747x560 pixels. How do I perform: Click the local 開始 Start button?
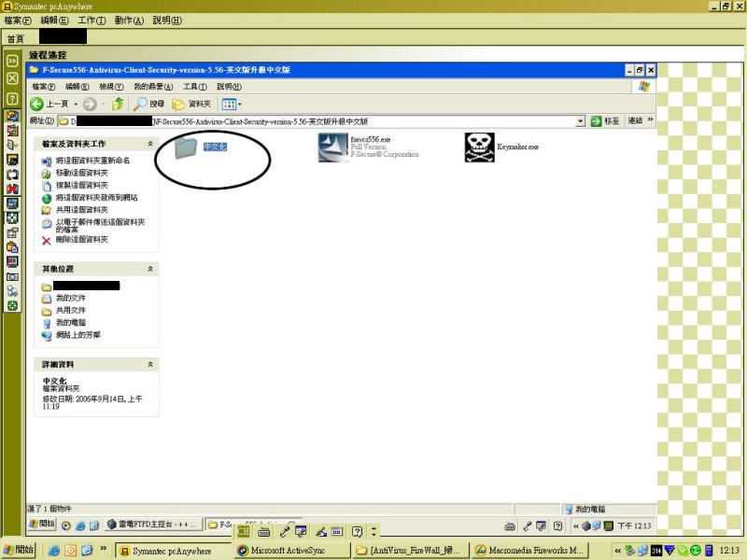(18, 550)
